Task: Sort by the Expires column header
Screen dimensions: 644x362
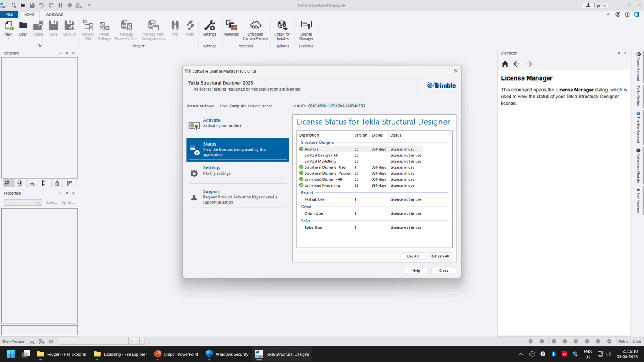Action: [x=379, y=135]
